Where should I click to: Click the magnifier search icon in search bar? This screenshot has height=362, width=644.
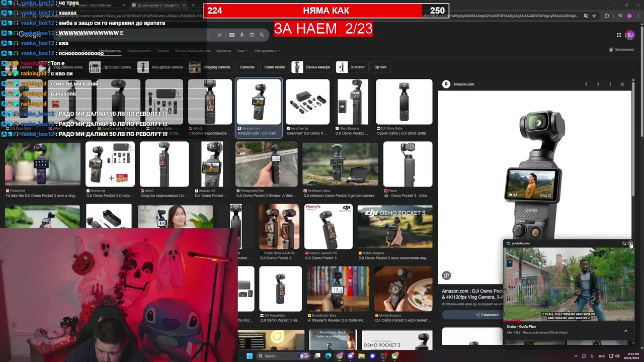(x=262, y=35)
